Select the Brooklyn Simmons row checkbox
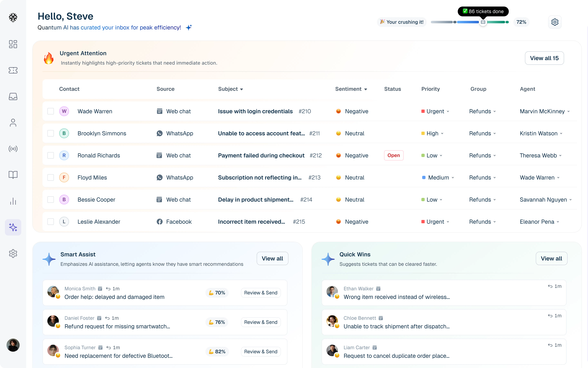Image resolution: width=588 pixels, height=368 pixels. point(51,133)
